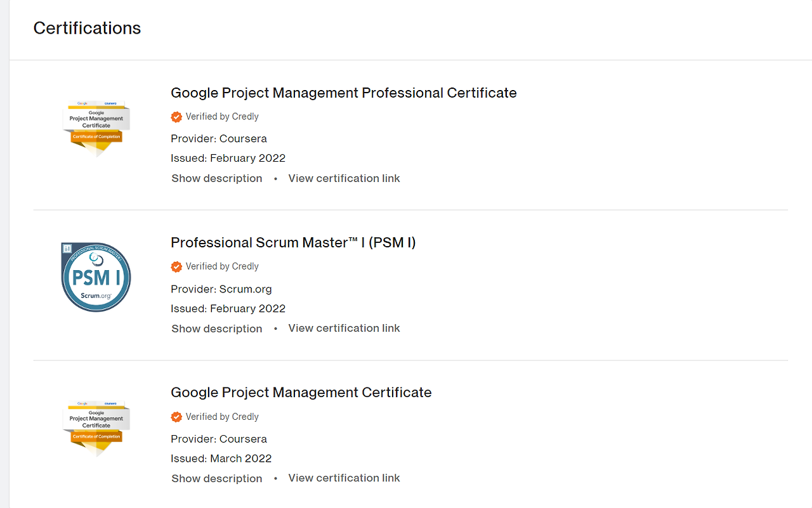Click 'Provider: Coursera' under the March 2022 certificate

click(x=219, y=439)
